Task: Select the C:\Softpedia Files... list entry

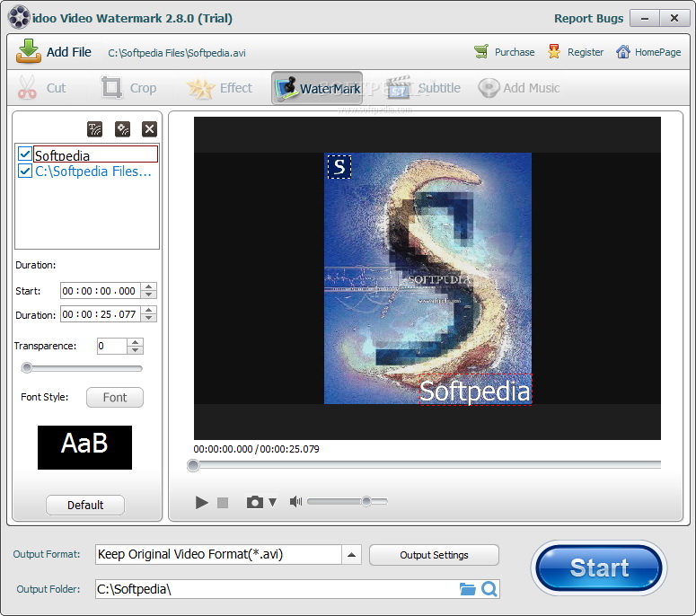Action: click(x=93, y=172)
